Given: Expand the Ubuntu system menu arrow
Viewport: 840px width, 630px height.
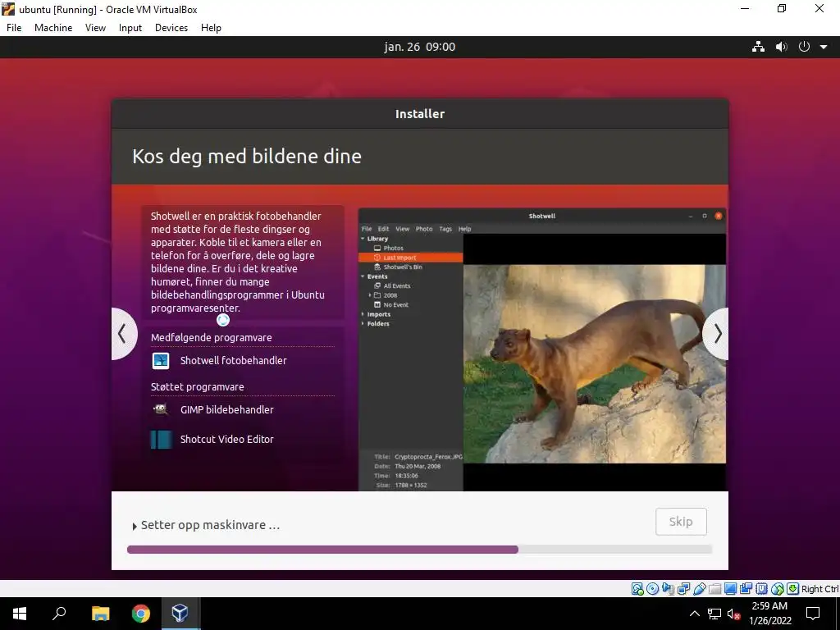Looking at the screenshot, I should (824, 47).
